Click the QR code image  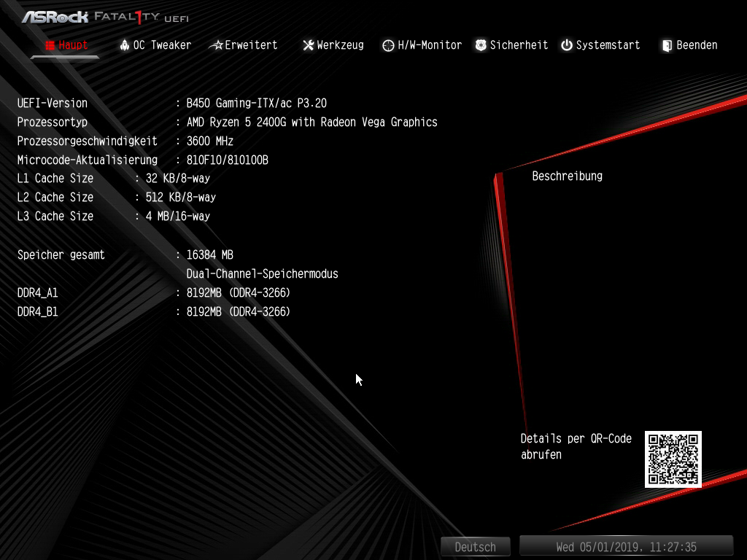pyautogui.click(x=673, y=459)
